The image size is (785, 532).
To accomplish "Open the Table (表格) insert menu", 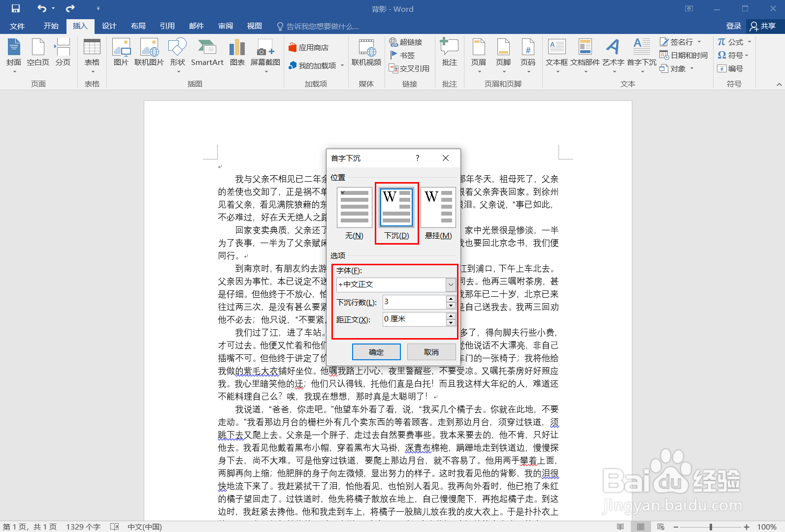I will click(x=92, y=55).
